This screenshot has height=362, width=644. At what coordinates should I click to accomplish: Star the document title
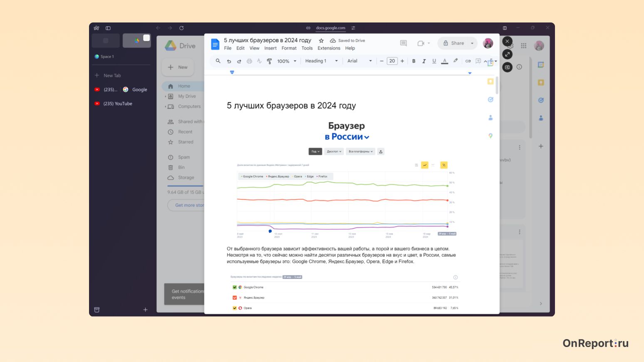321,41
